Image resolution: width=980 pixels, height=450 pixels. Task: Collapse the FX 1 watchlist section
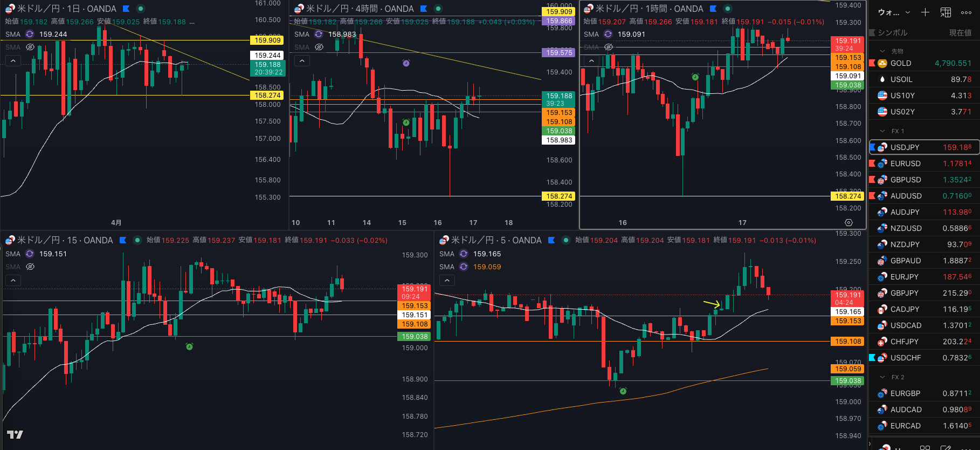[882, 131]
